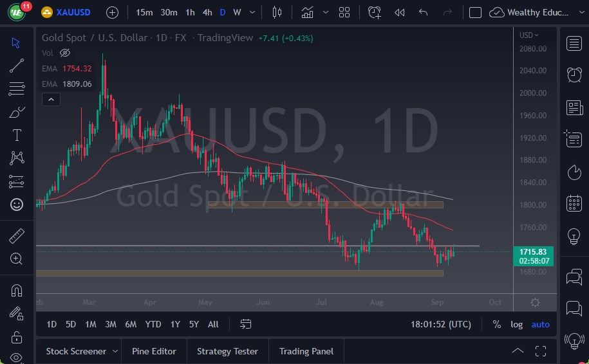Activate the zoom in tool
This screenshot has height=364, width=589.
pos(17,259)
